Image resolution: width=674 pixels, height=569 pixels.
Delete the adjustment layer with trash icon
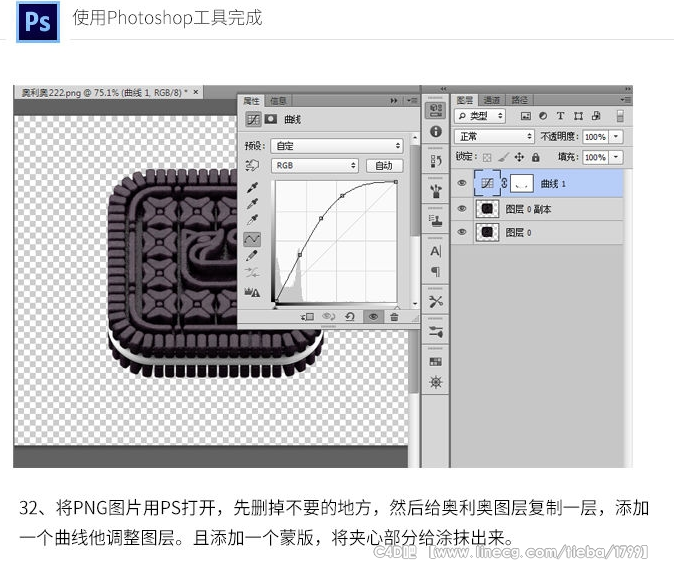pos(394,317)
